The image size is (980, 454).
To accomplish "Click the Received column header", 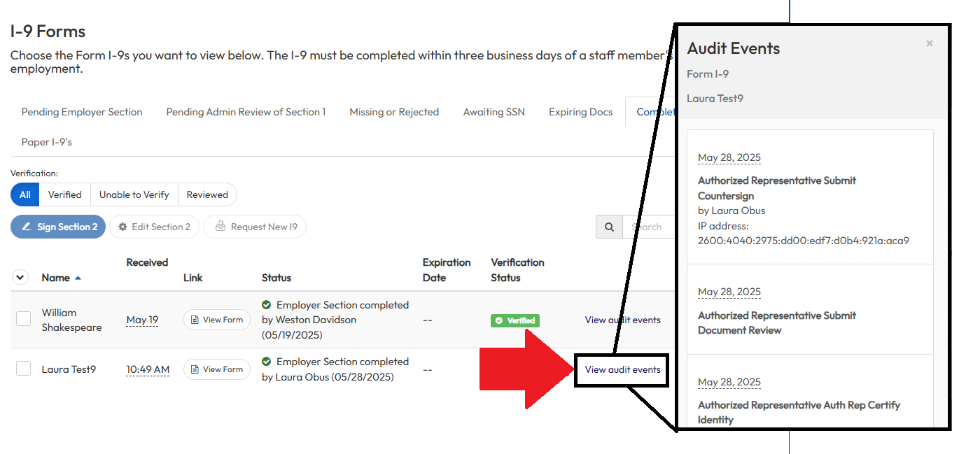I will [x=147, y=262].
